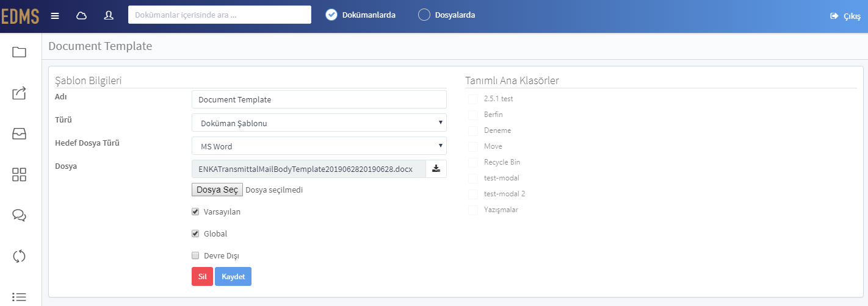868x306 pixels.
Task: Enable the Devre Dışı checkbox
Action: [195, 255]
